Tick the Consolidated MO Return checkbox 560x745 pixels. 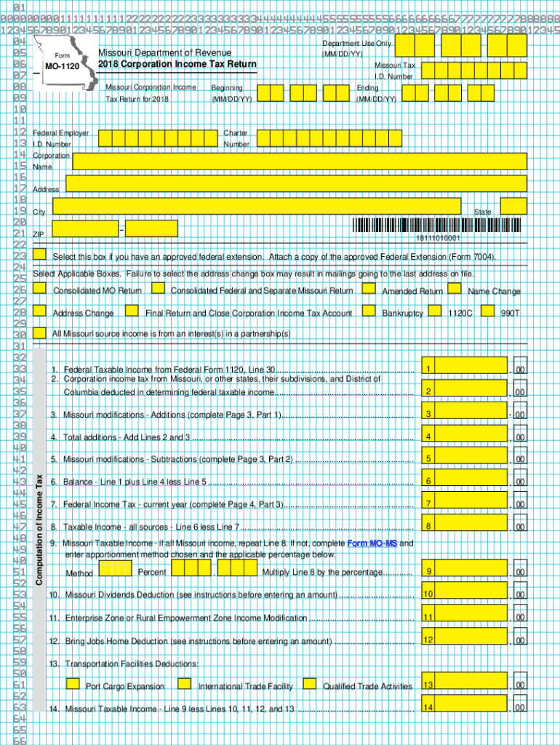tap(39, 289)
